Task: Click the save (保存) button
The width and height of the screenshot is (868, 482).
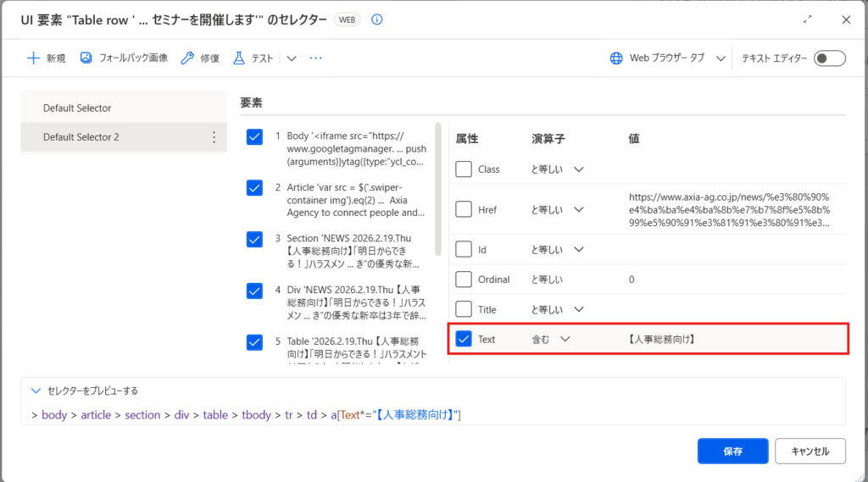Action: 732,452
